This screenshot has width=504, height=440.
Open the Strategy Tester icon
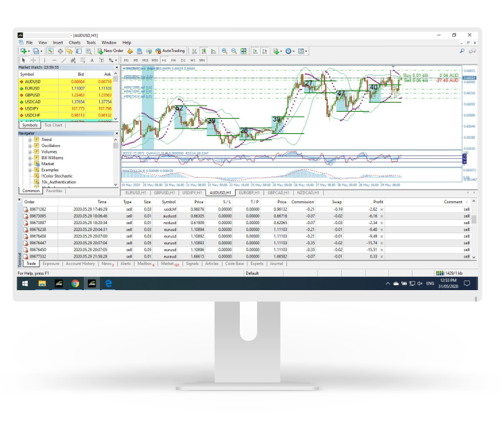click(x=89, y=51)
